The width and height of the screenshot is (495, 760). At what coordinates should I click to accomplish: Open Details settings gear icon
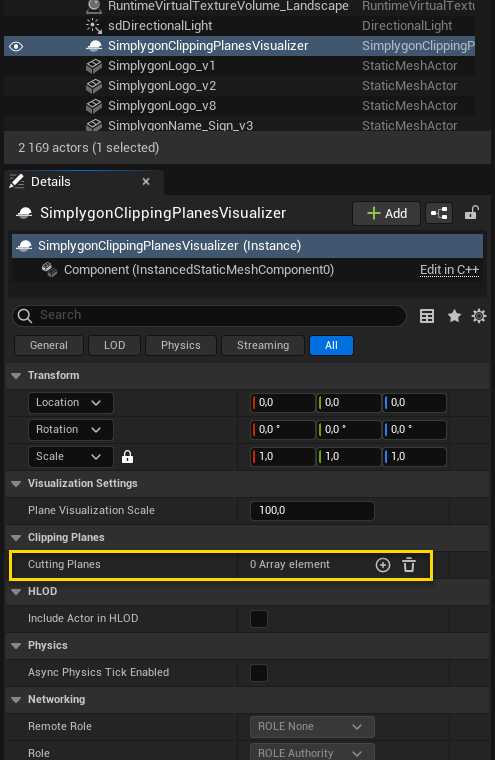point(479,316)
